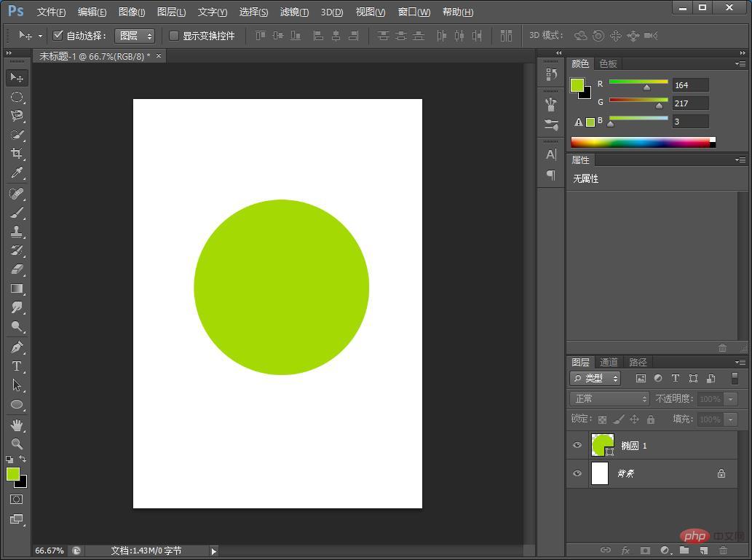Select the Horizontal Type tool
Screen dimensions: 752x560
17,366
